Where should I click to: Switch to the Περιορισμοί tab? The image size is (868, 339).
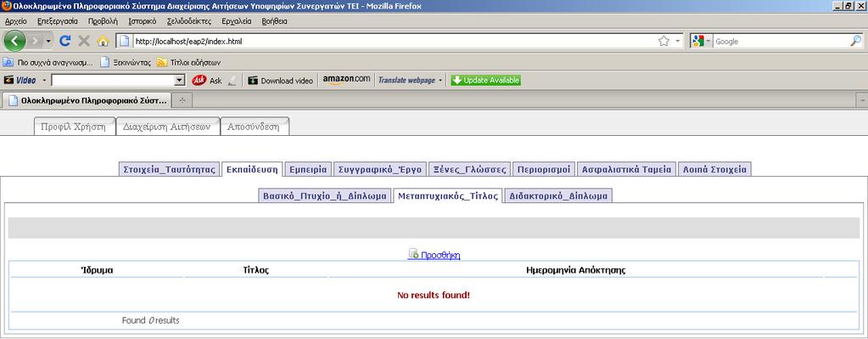click(x=544, y=170)
